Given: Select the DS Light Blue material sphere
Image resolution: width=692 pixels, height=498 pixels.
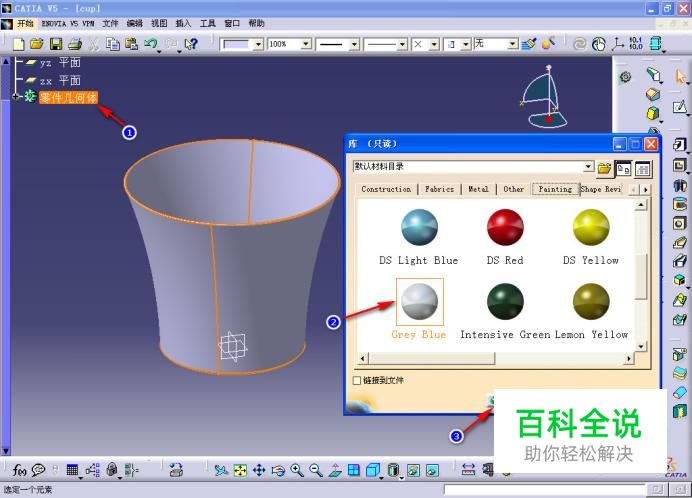Looking at the screenshot, I should (419, 227).
